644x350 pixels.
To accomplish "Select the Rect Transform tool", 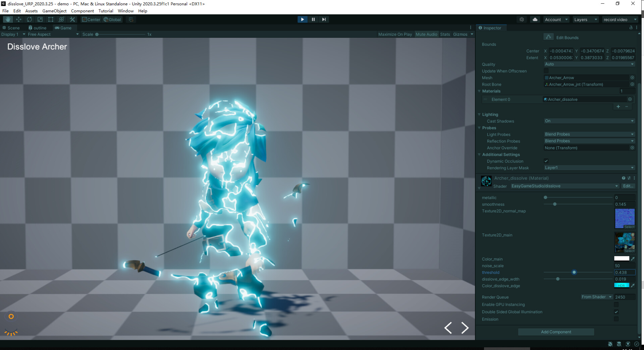I will point(51,19).
